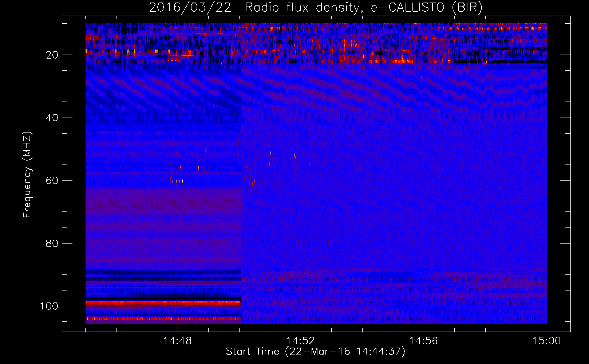The height and width of the screenshot is (364, 589).
Task: Click the 40 frequency tick label
Action: 52,118
